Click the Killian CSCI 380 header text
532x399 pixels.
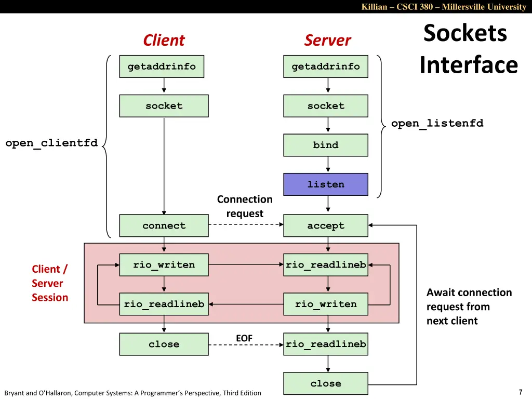click(444, 7)
